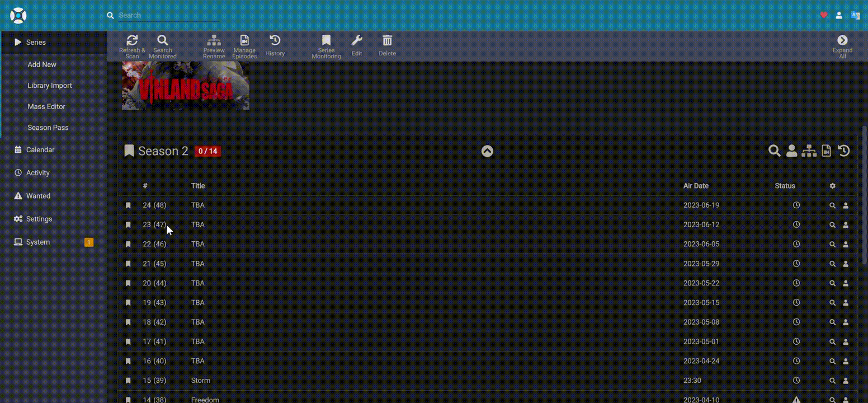Toggle monitoring for episode 20 (44)
This screenshot has width=868, height=403.
(128, 283)
